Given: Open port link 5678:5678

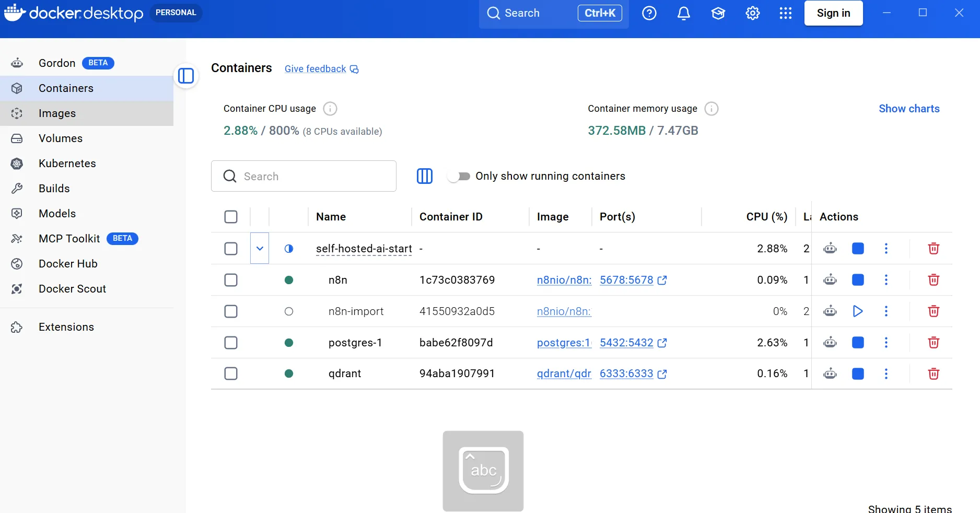Looking at the screenshot, I should click(626, 280).
